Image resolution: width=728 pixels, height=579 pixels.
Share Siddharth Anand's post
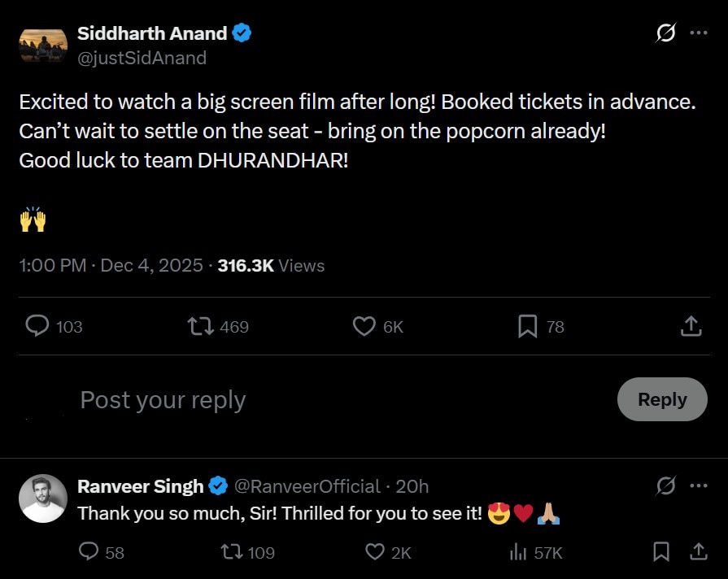(x=691, y=326)
